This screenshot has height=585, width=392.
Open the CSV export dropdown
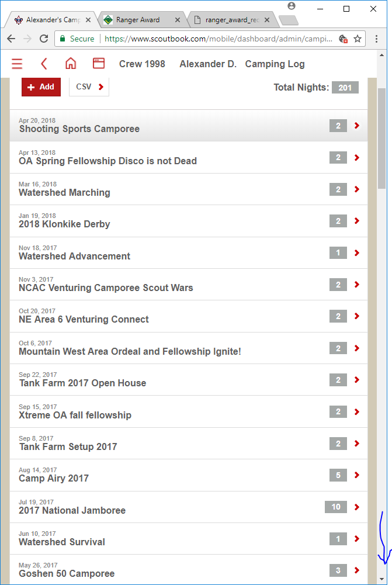pos(89,87)
